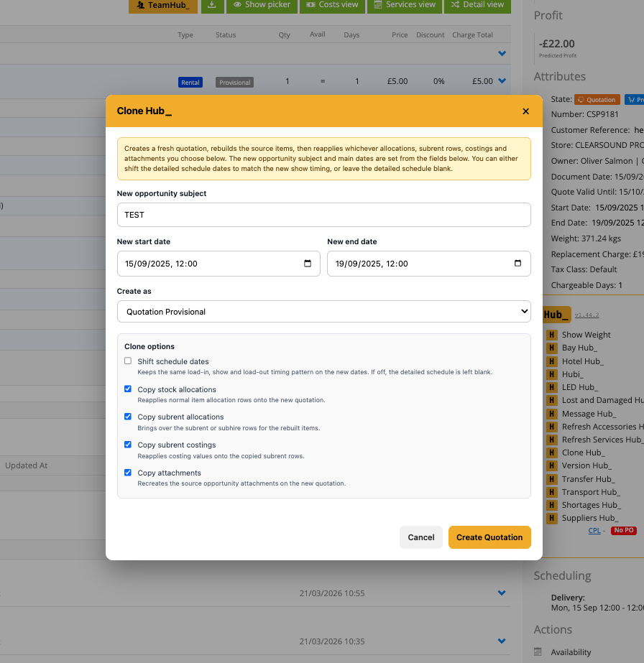The width and height of the screenshot is (644, 663).
Task: Untick Copy subrent costings checkbox
Action: (x=128, y=445)
